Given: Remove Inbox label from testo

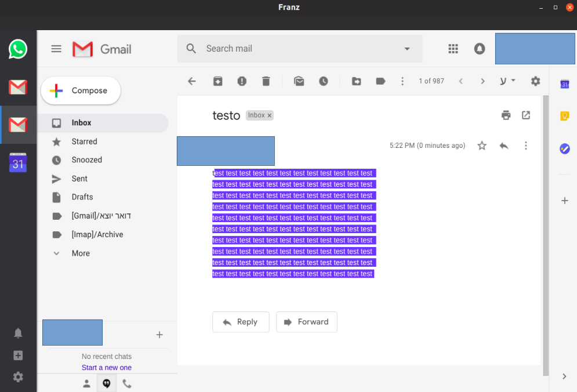Looking at the screenshot, I should tap(270, 115).
